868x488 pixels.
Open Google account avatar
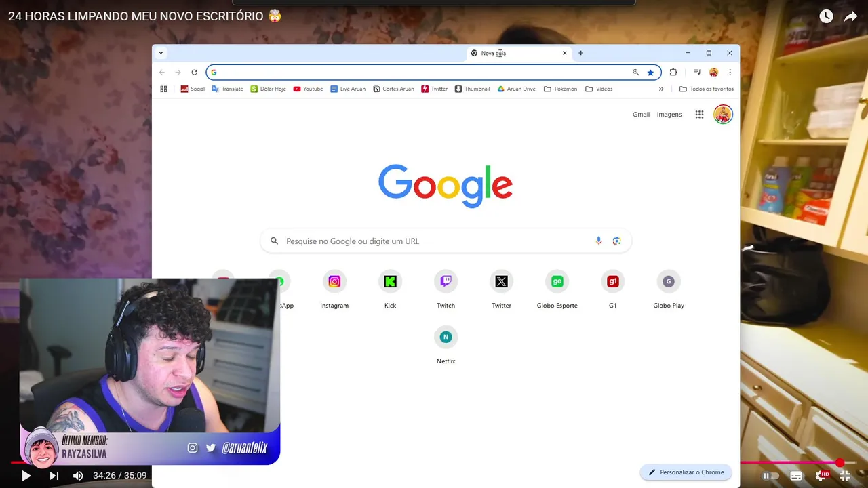pos(723,115)
